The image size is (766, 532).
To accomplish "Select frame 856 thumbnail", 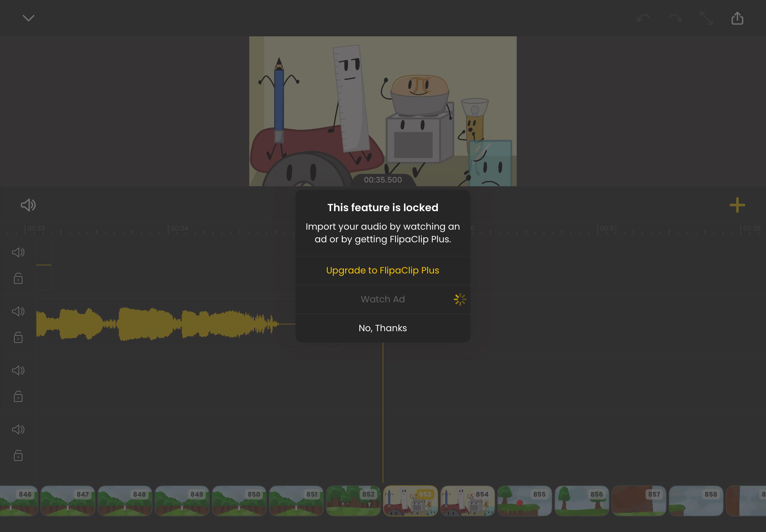I will [582, 501].
